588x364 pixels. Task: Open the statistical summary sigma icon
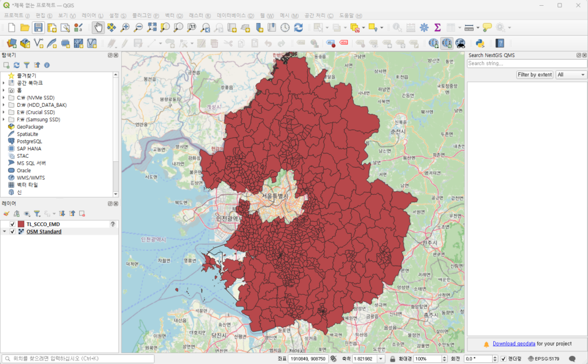(438, 27)
